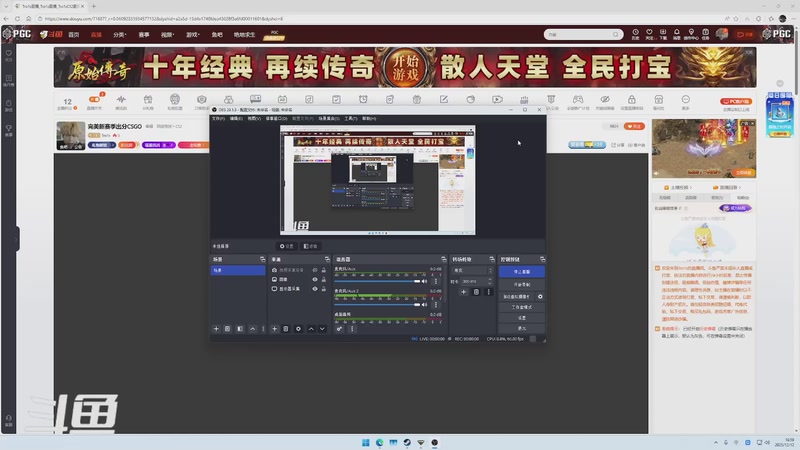The image size is (800, 450).
Task: Click the heart icon in Douyu's left sidebar
Action: pos(9,54)
